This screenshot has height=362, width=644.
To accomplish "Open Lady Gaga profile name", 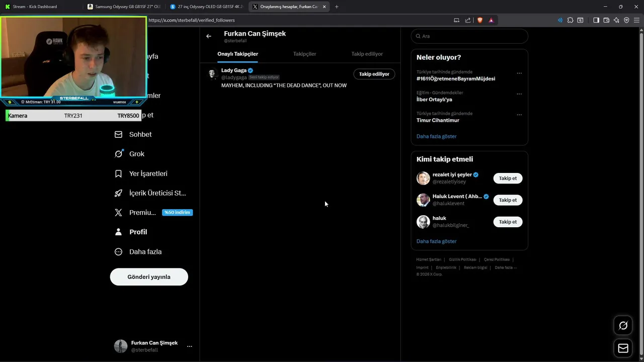I will pyautogui.click(x=234, y=70).
